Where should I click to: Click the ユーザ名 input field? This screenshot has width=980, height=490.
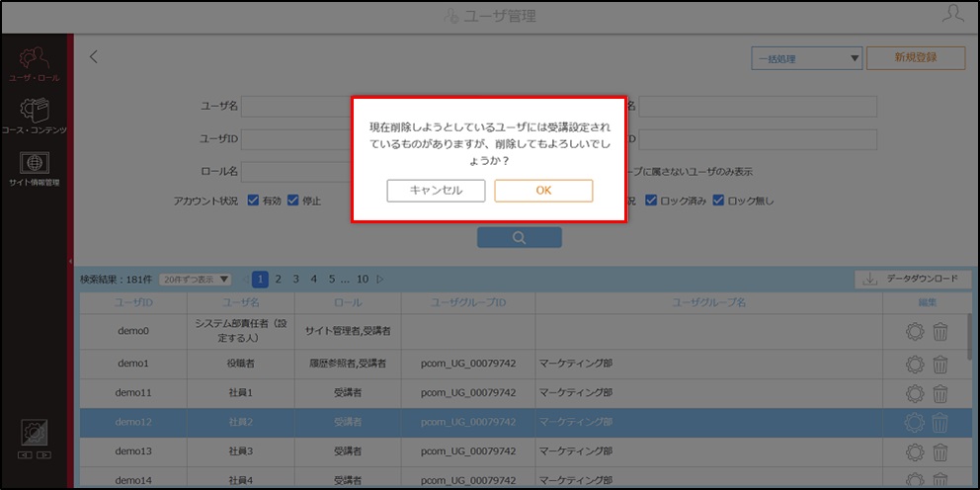[297, 107]
